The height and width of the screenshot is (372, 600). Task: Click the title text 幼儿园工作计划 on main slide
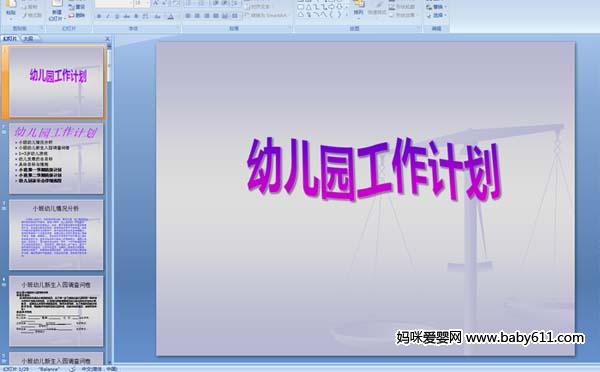click(x=374, y=169)
